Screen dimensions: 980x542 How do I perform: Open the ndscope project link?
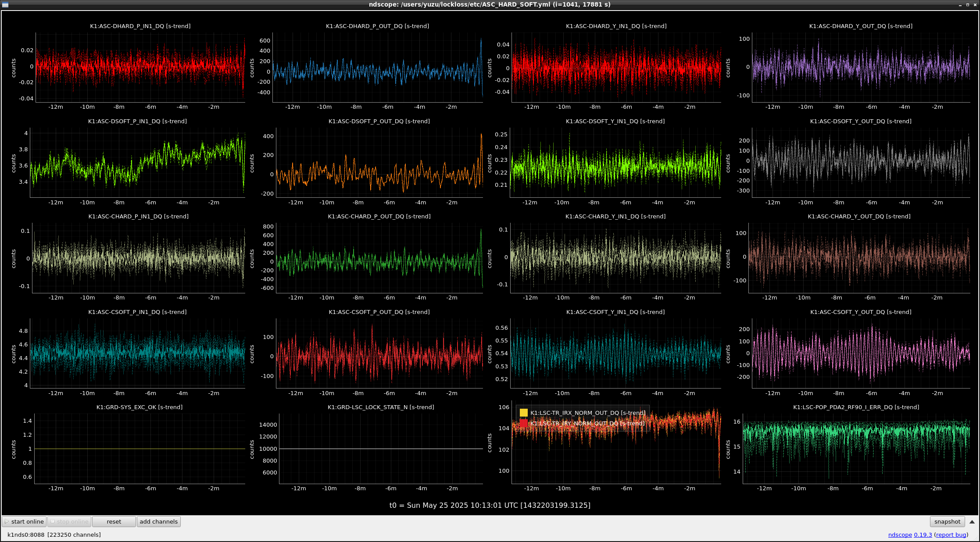point(900,535)
